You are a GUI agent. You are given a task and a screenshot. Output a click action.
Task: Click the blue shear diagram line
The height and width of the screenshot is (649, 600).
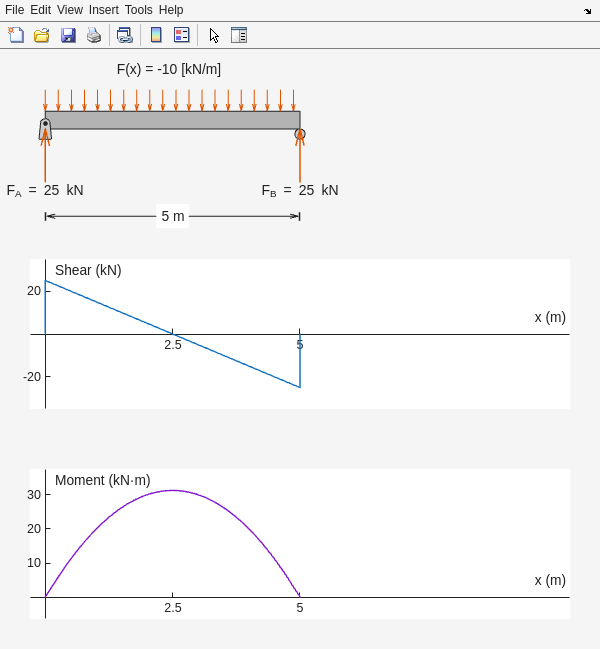tap(110, 307)
